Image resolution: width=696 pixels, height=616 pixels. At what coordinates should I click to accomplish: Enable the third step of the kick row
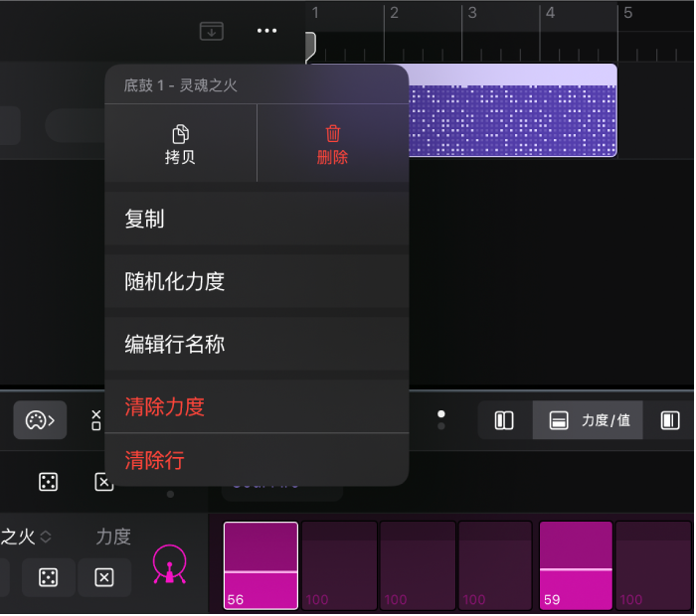(419, 566)
